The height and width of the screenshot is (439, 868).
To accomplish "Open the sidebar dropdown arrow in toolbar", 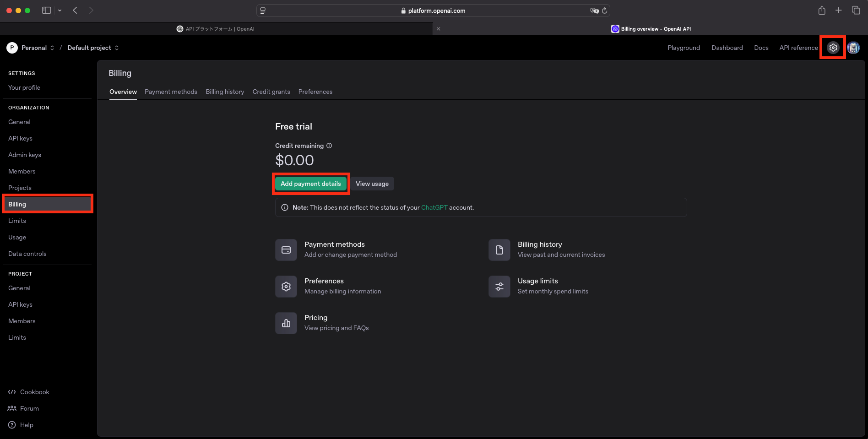I will click(60, 11).
